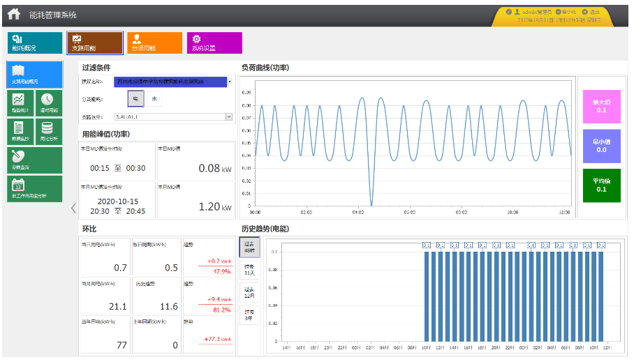
Task: Click the 0.08 kW daily MD value
Action: (x=215, y=168)
